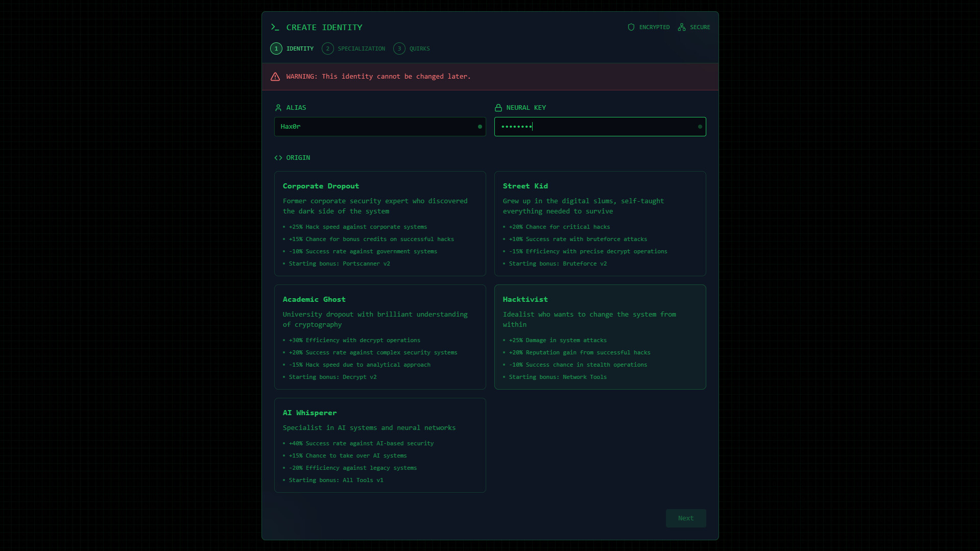Click the warning triangle icon
Viewport: 980px width, 551px height.
[x=275, y=77]
